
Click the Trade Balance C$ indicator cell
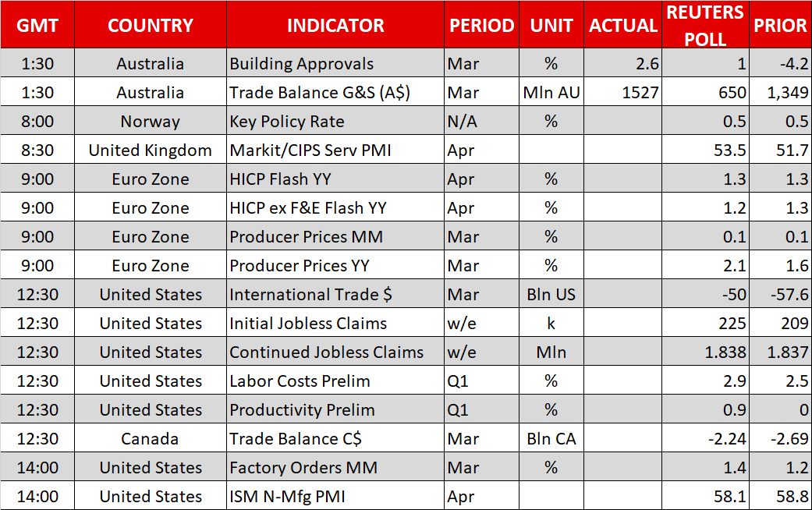(296, 439)
